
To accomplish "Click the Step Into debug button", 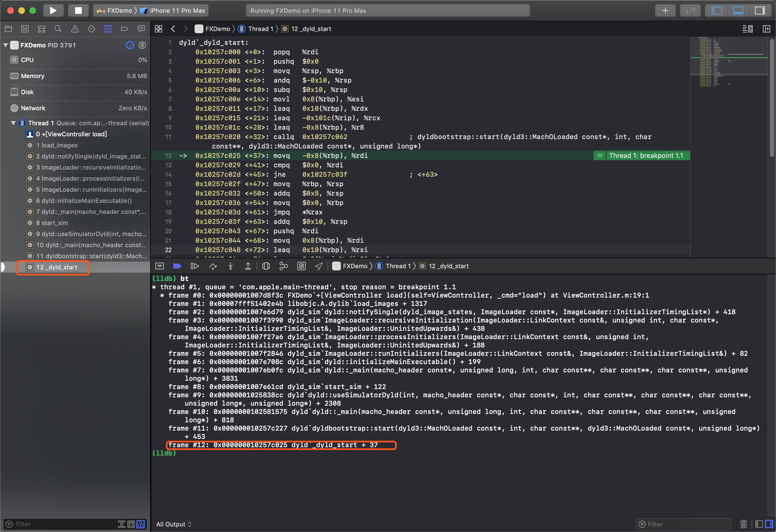I will pyautogui.click(x=230, y=266).
